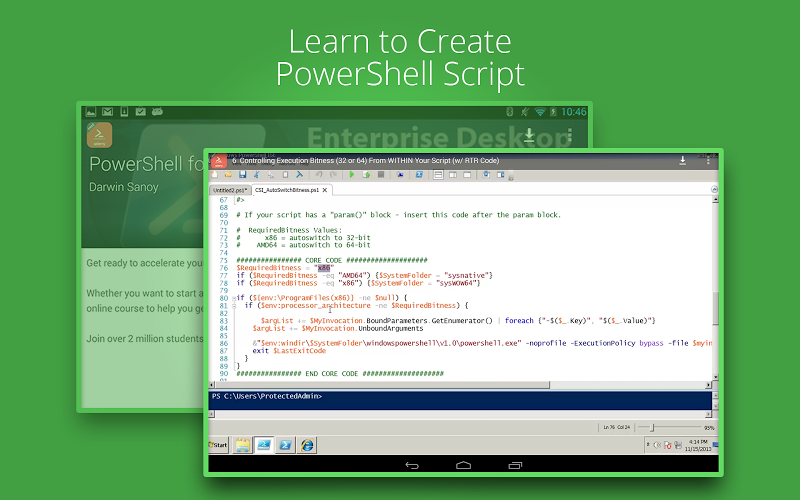
Task: Click the Wi-Fi icon in Android status bar
Action: click(x=540, y=112)
